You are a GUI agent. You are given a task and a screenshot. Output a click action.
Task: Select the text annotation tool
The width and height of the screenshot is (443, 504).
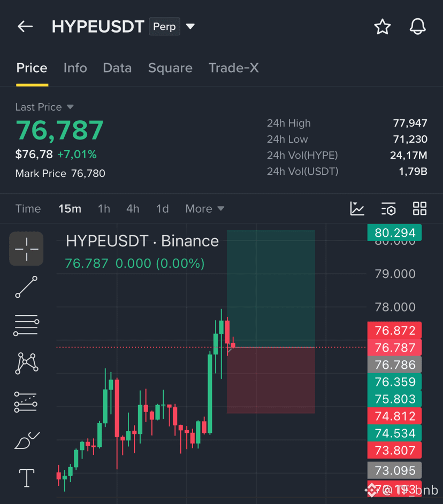27,478
